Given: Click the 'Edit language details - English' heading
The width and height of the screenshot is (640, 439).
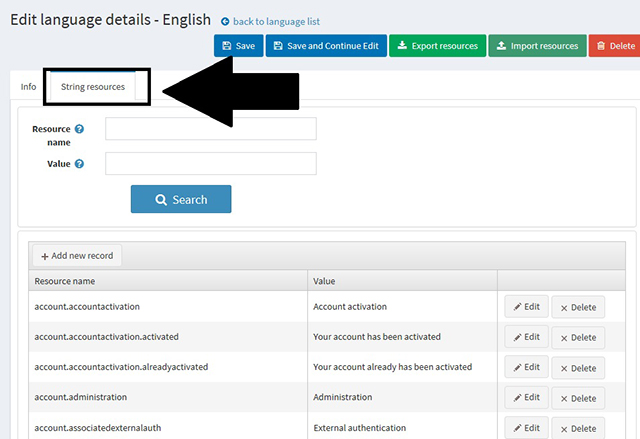Looking at the screenshot, I should [x=111, y=20].
